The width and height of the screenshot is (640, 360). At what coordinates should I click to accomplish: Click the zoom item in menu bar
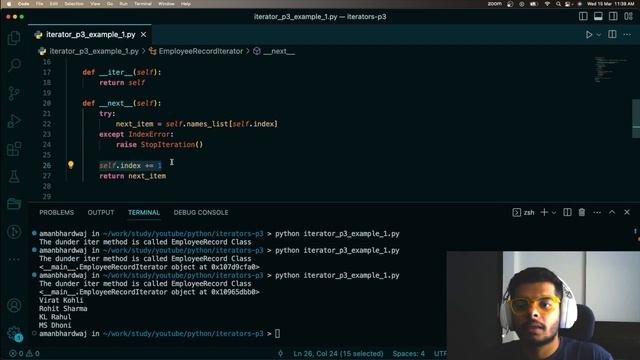494,4
